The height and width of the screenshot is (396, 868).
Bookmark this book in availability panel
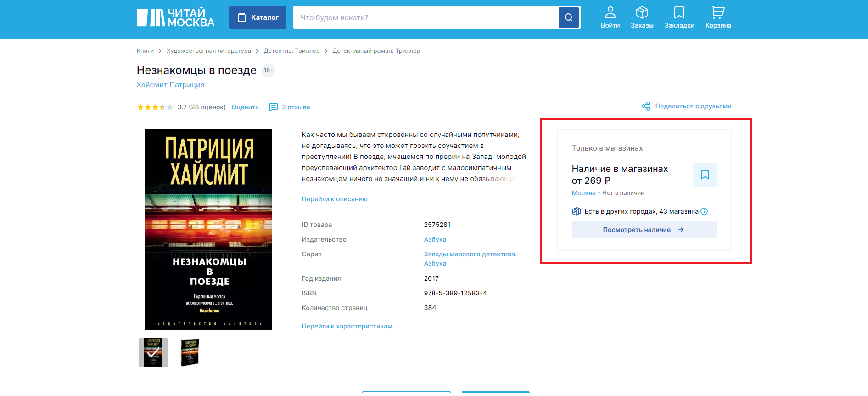(705, 175)
